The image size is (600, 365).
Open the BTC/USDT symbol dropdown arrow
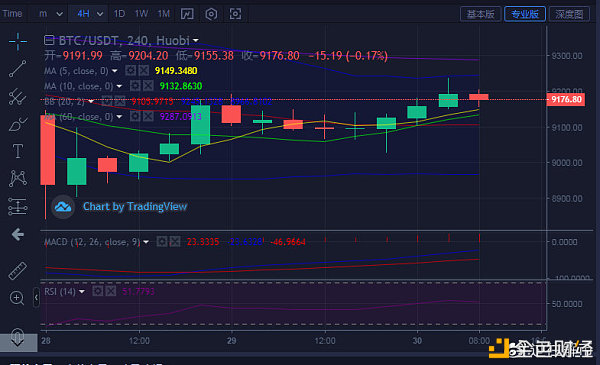[x=196, y=40]
